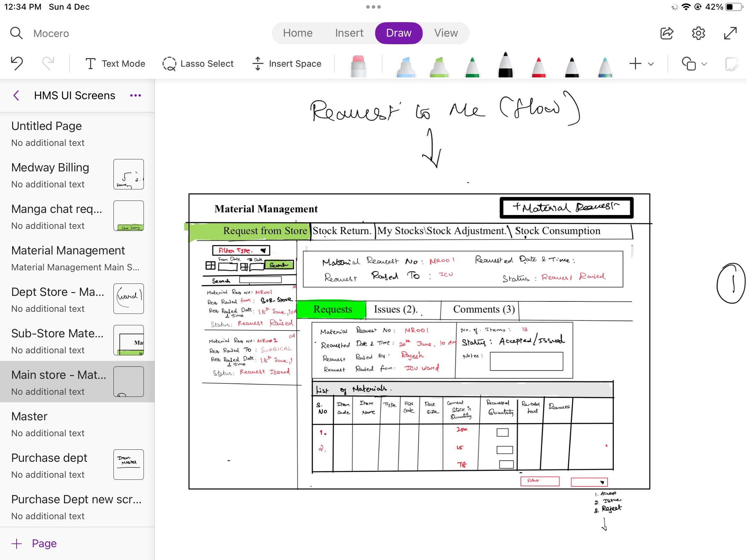Expand the add pen dropdown arrow
The width and height of the screenshot is (747, 560).
click(651, 64)
